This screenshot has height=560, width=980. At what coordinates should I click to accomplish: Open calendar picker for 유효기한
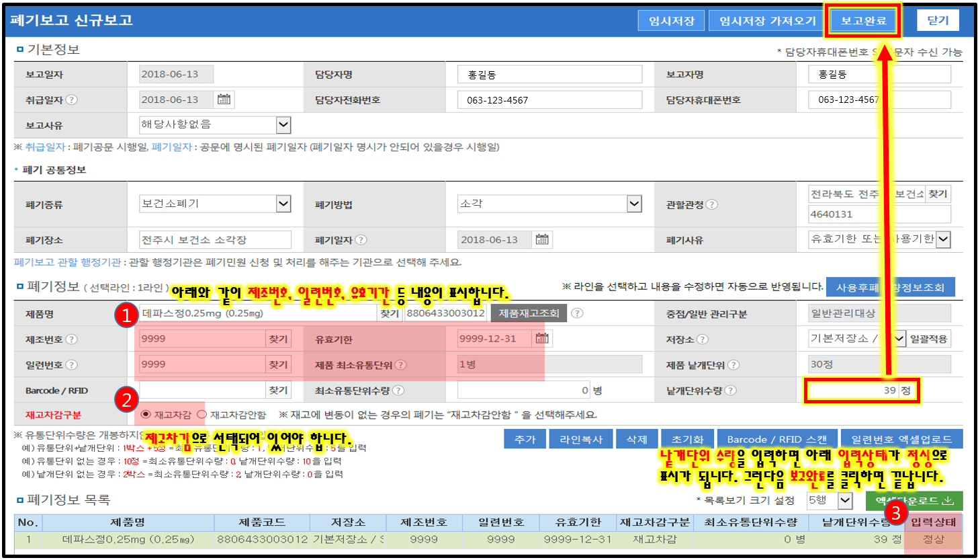pos(542,339)
